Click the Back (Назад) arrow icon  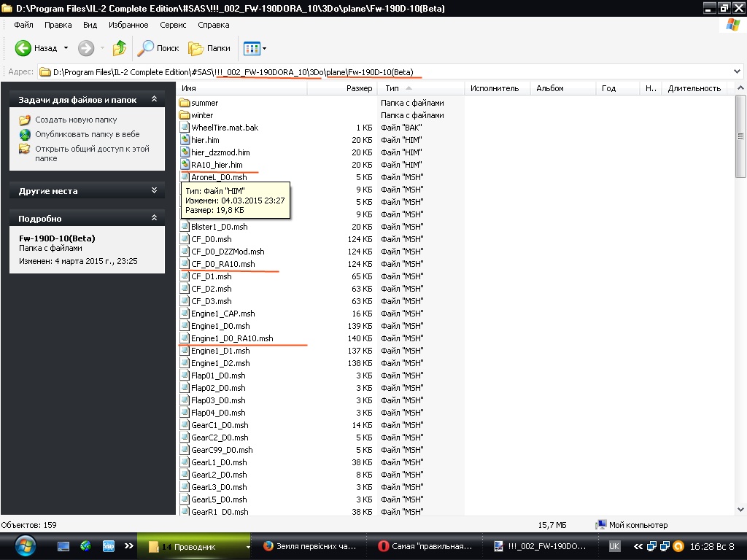(x=23, y=48)
